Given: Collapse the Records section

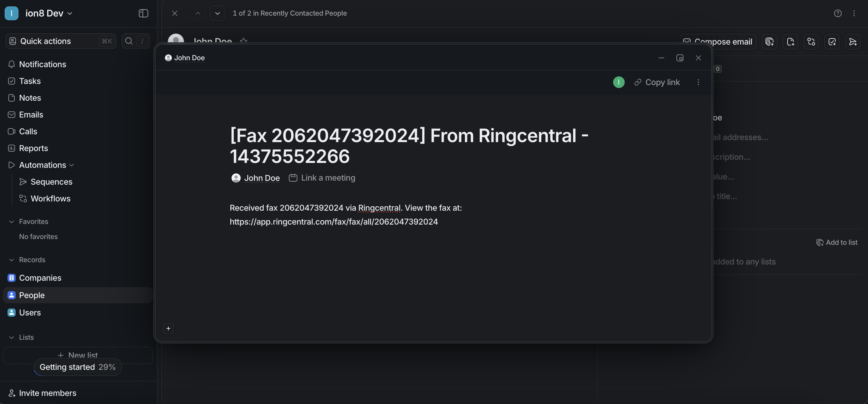Looking at the screenshot, I should [12, 260].
